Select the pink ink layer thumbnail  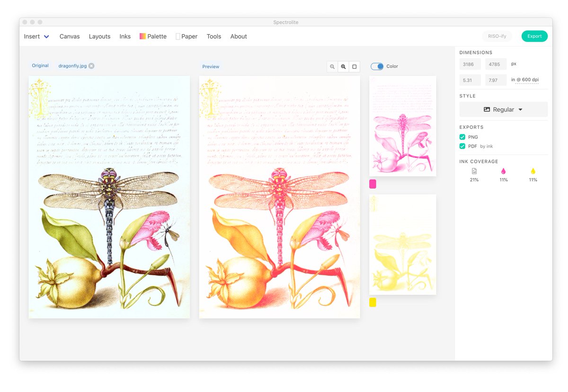click(x=402, y=126)
